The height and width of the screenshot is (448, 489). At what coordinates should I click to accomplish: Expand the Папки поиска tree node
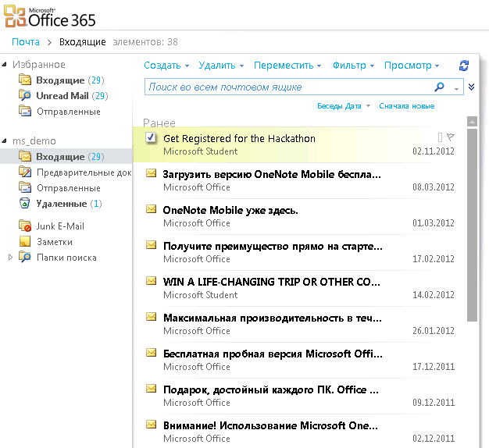point(10,258)
